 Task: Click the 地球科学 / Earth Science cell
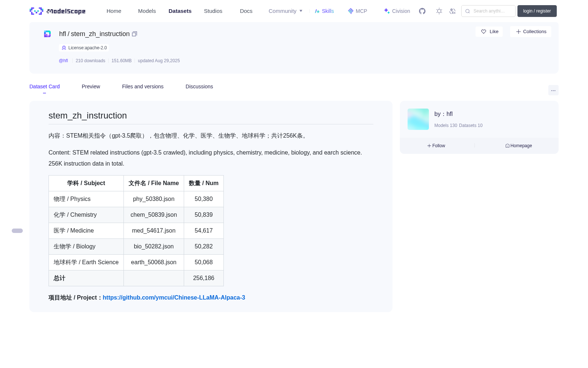pos(86,262)
